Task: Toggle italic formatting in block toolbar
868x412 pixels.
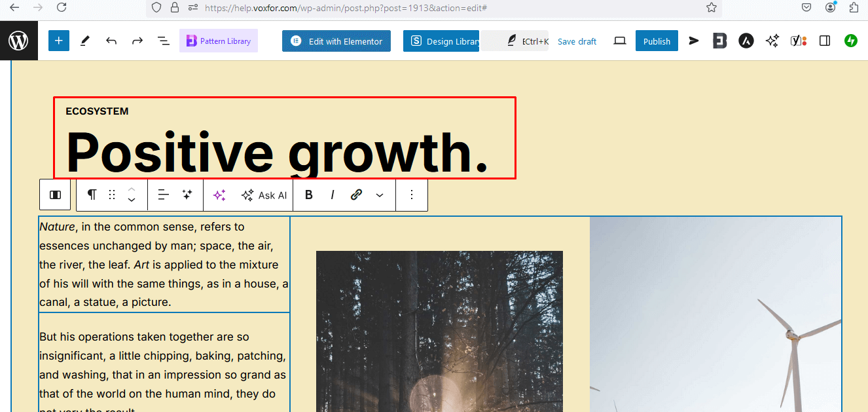Action: click(333, 195)
